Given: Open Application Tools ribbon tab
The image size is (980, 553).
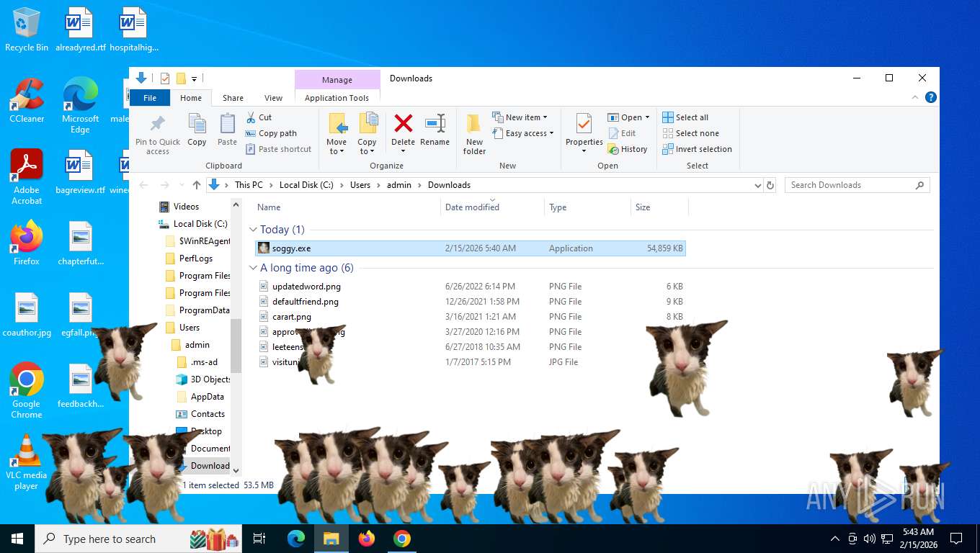Looking at the screenshot, I should (x=337, y=98).
